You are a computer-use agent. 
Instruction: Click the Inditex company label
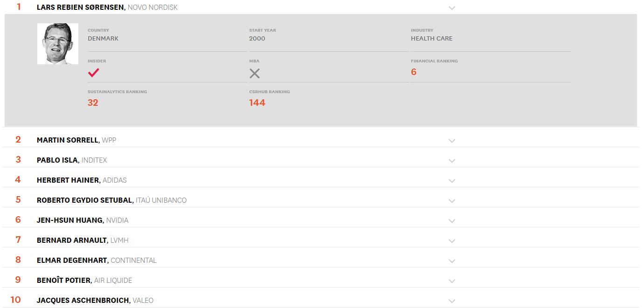[x=94, y=160]
